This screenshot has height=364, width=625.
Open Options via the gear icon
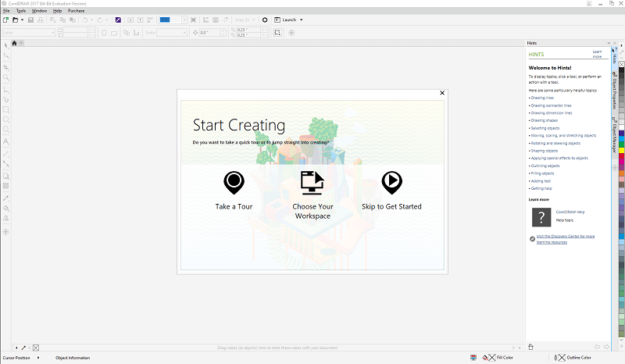(265, 20)
